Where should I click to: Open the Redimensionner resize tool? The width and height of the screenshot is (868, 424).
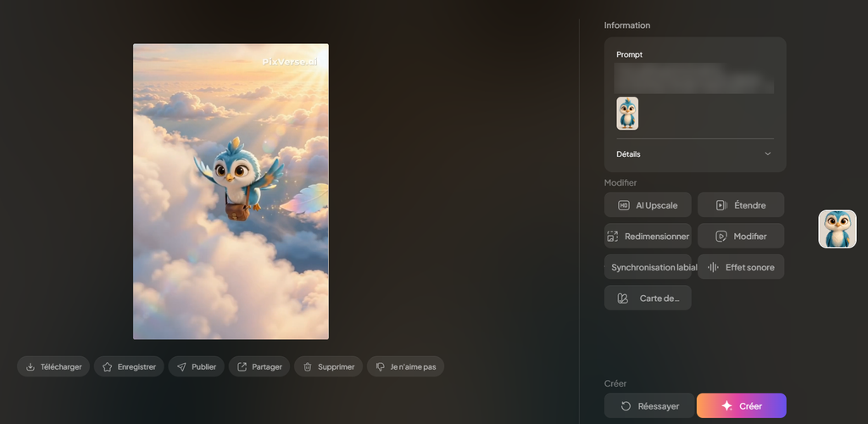click(648, 236)
